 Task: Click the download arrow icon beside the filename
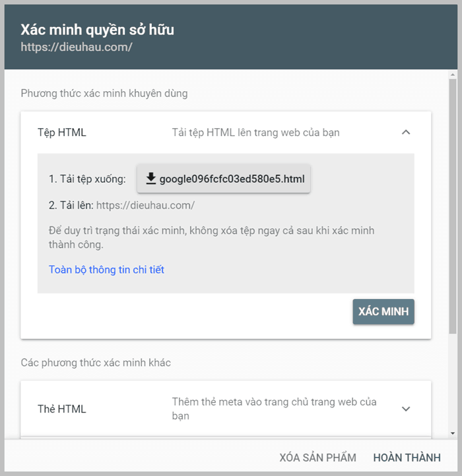[151, 178]
